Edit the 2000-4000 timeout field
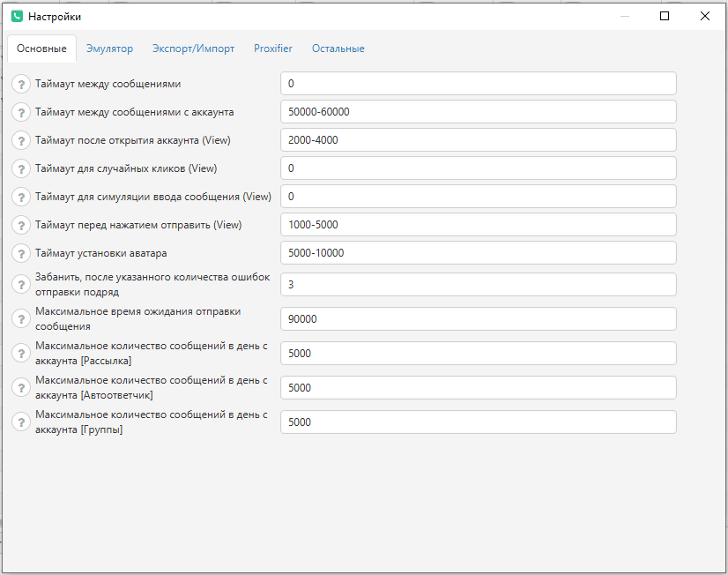 479,140
